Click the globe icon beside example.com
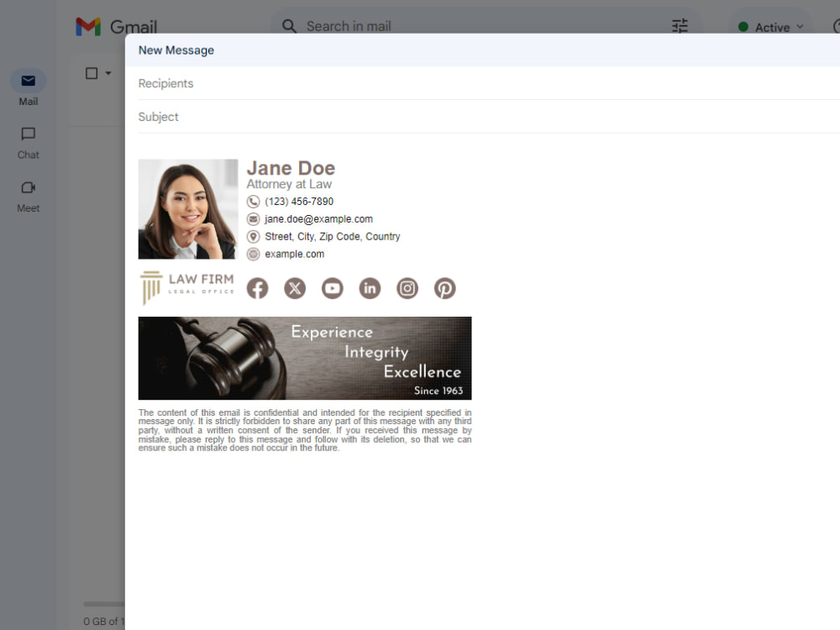 tap(254, 255)
